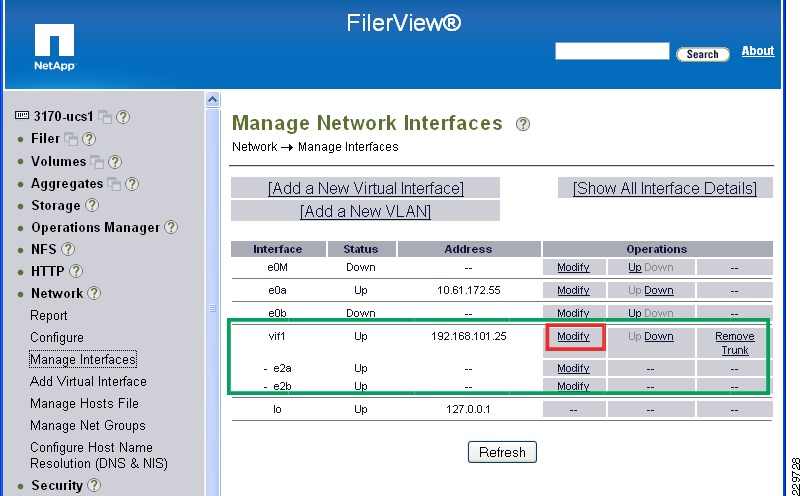Expand the Volumes menu
This screenshot has width=800, height=496.
pos(58,161)
